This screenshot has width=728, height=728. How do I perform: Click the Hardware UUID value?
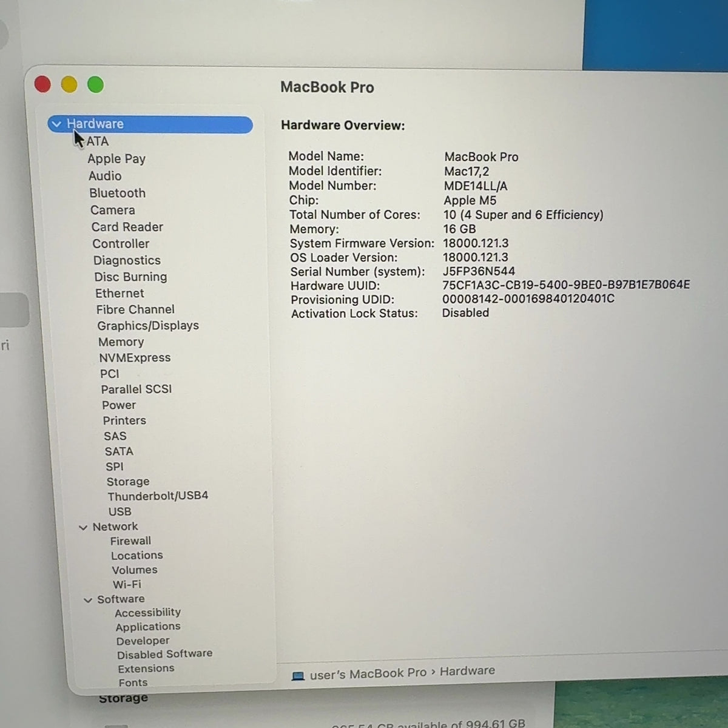pos(566,285)
